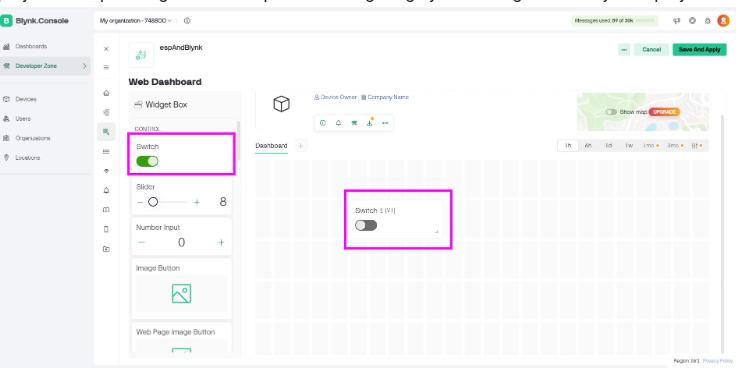The height and width of the screenshot is (370, 736).
Task: Switch to the Dashboard tab
Action: pos(271,146)
